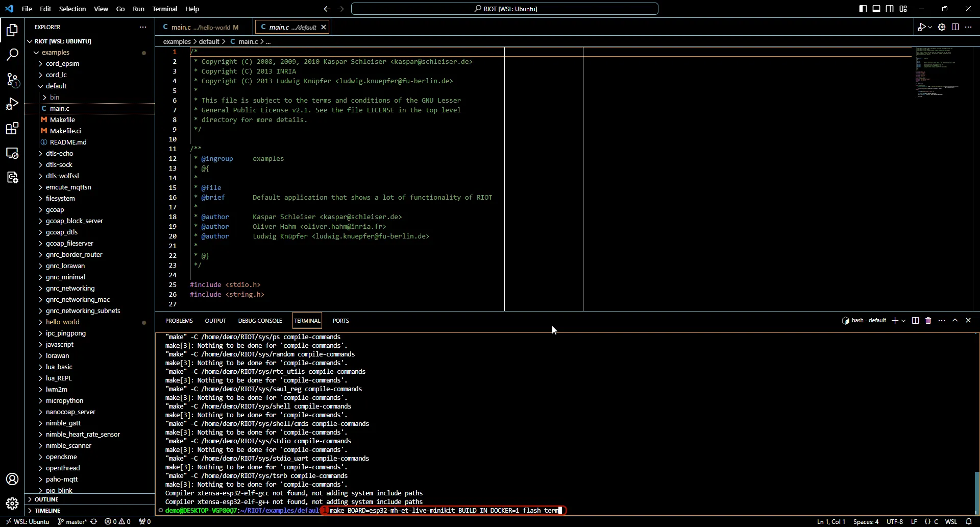Click the UTF-8 encoding indicator
The height and width of the screenshot is (527, 980).
(895, 522)
